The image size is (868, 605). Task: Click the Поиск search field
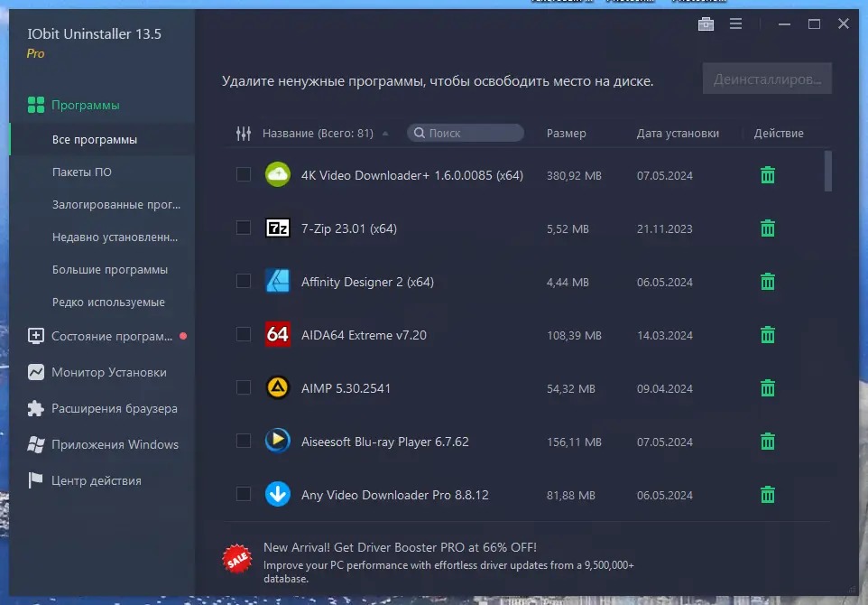tap(465, 133)
